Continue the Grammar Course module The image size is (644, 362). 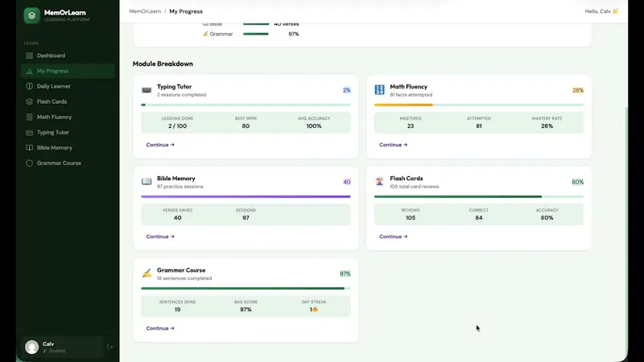pos(160,328)
